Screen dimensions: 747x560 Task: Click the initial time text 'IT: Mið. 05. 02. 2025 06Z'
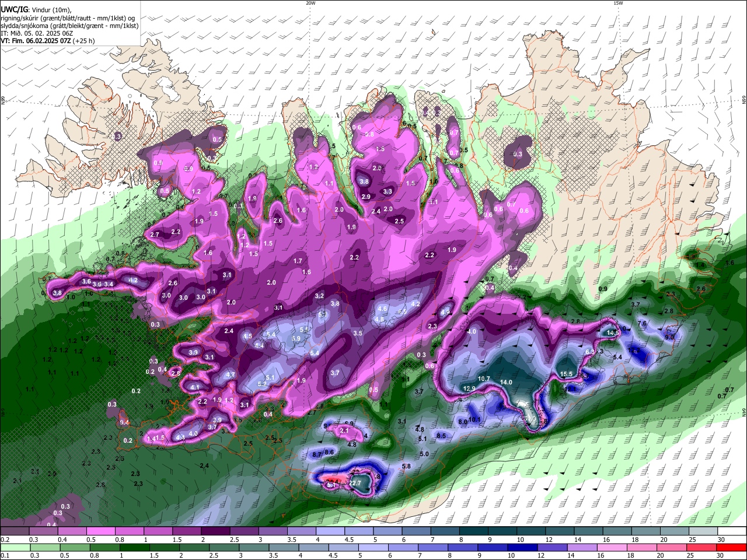pyautogui.click(x=37, y=33)
